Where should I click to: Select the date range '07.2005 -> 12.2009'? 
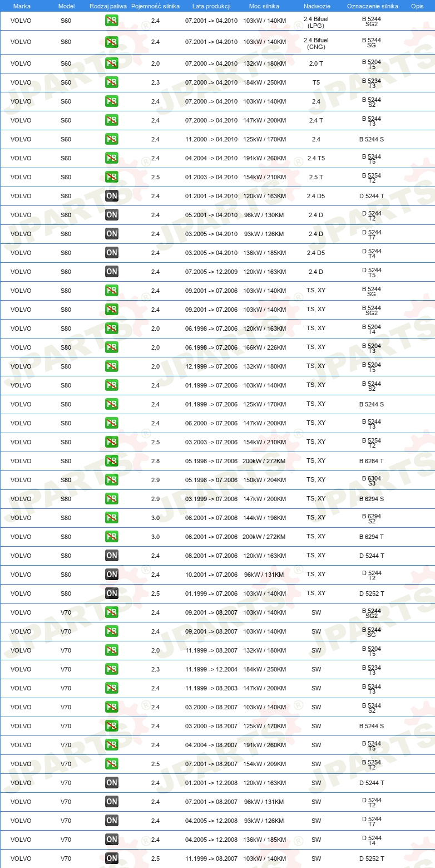211,272
